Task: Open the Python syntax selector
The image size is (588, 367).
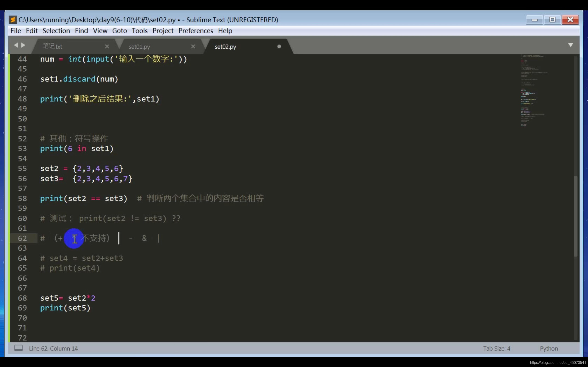Action: 549,348
